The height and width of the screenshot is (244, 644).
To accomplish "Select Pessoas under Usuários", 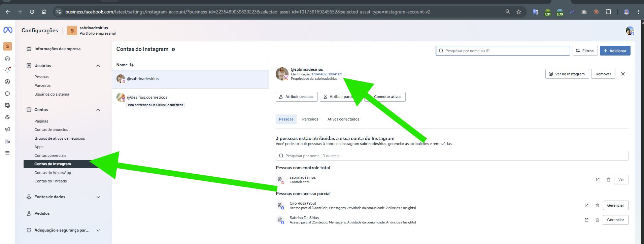I will 41,77.
